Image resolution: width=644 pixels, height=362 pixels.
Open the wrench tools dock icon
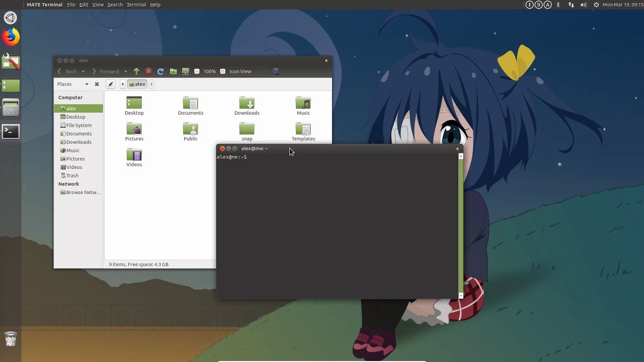click(11, 61)
